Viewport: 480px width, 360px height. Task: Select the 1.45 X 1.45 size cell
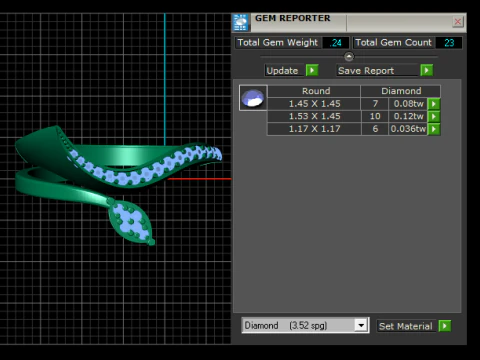coord(314,104)
